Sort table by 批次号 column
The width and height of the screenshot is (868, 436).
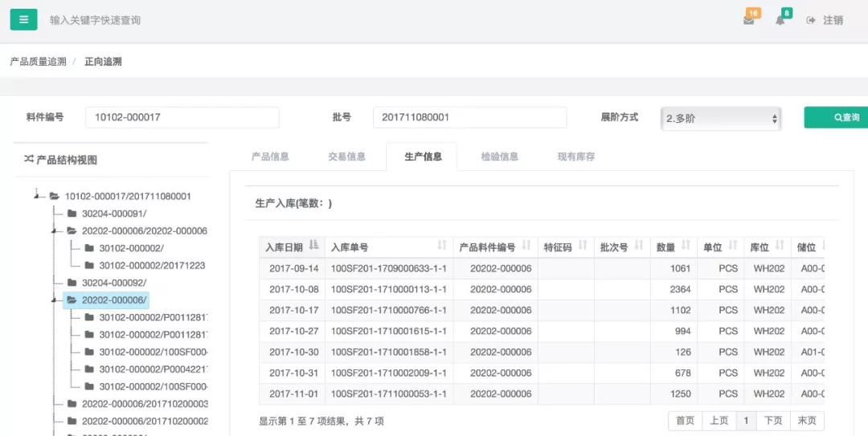point(622,247)
